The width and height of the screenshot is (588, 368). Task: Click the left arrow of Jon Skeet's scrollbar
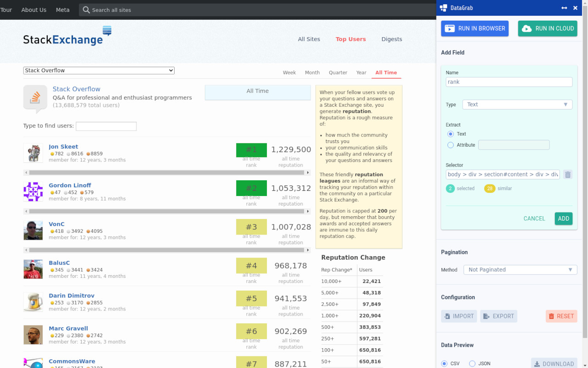pyautogui.click(x=26, y=172)
